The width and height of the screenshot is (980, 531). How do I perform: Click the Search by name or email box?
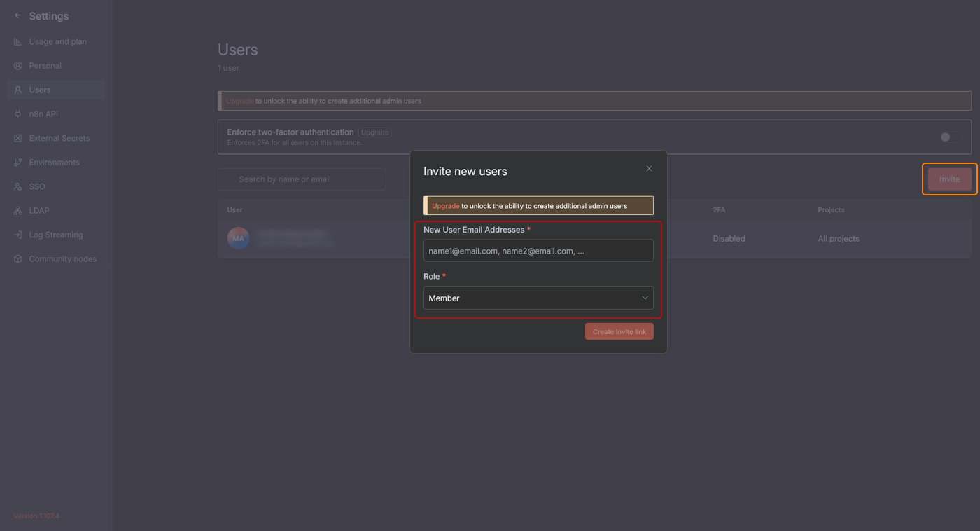[302, 179]
